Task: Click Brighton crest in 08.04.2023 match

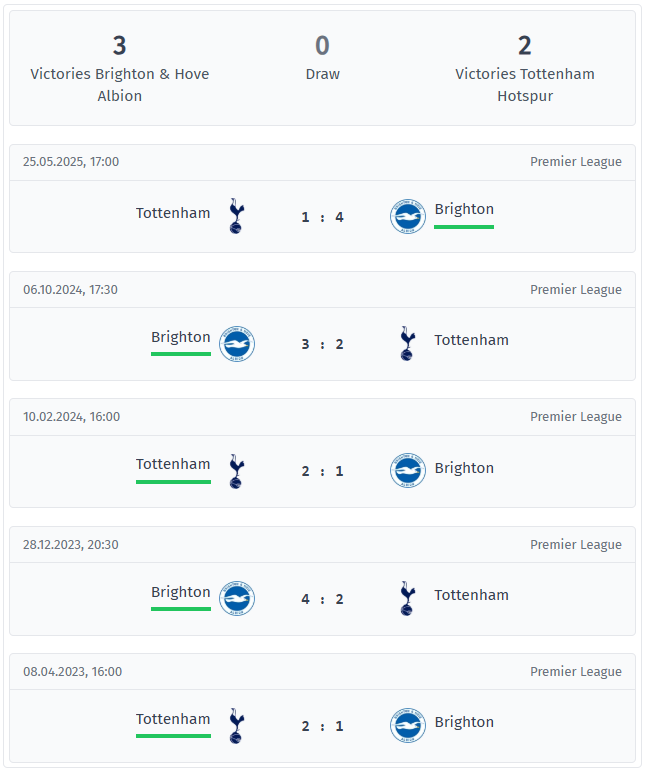Action: coord(408,726)
